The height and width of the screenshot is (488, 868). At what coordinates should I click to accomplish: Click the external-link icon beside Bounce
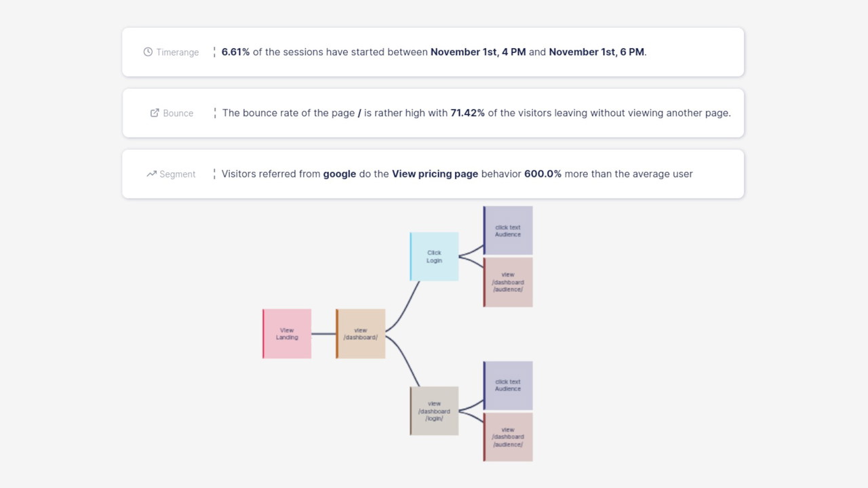pyautogui.click(x=155, y=113)
